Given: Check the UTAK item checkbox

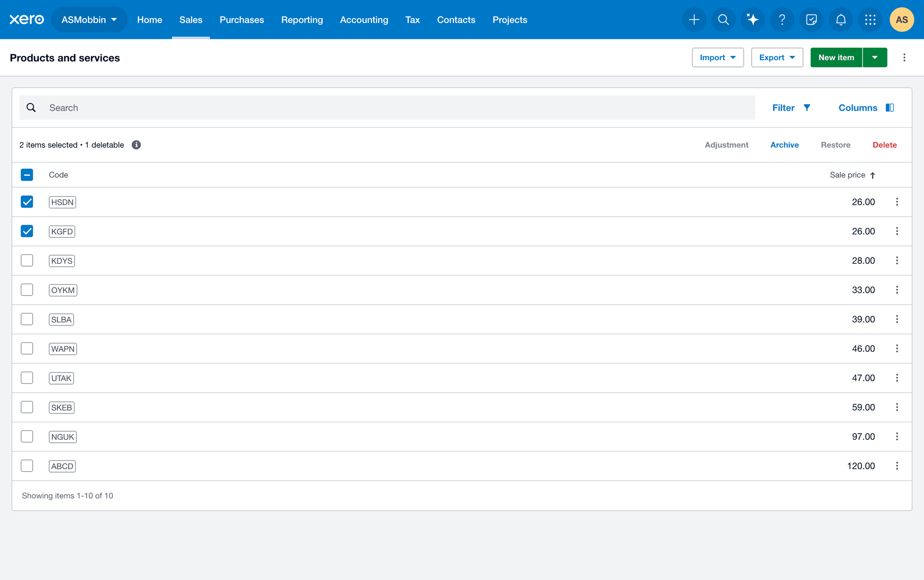Looking at the screenshot, I should pyautogui.click(x=27, y=378).
